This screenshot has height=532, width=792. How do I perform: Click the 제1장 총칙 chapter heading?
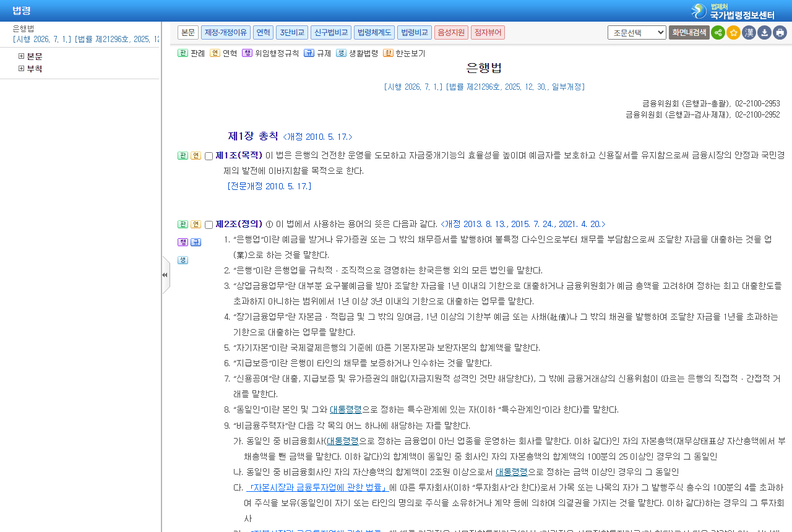pyautogui.click(x=253, y=136)
